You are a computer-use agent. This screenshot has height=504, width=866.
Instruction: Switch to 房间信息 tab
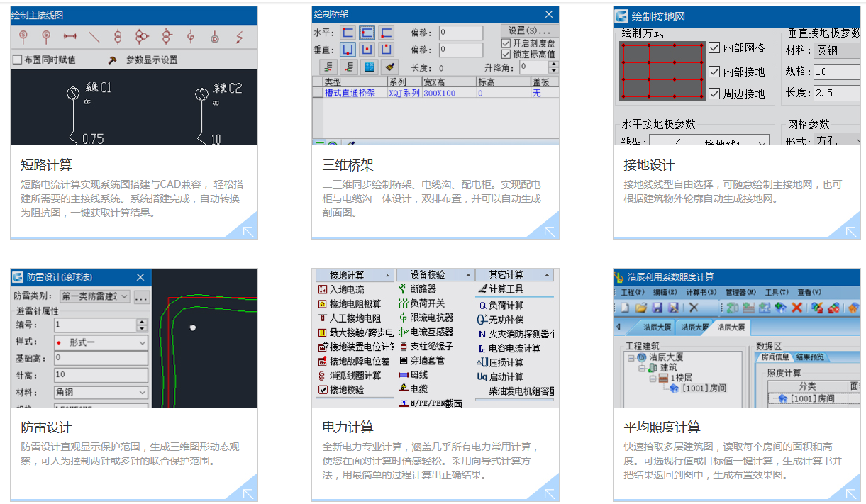pyautogui.click(x=775, y=357)
